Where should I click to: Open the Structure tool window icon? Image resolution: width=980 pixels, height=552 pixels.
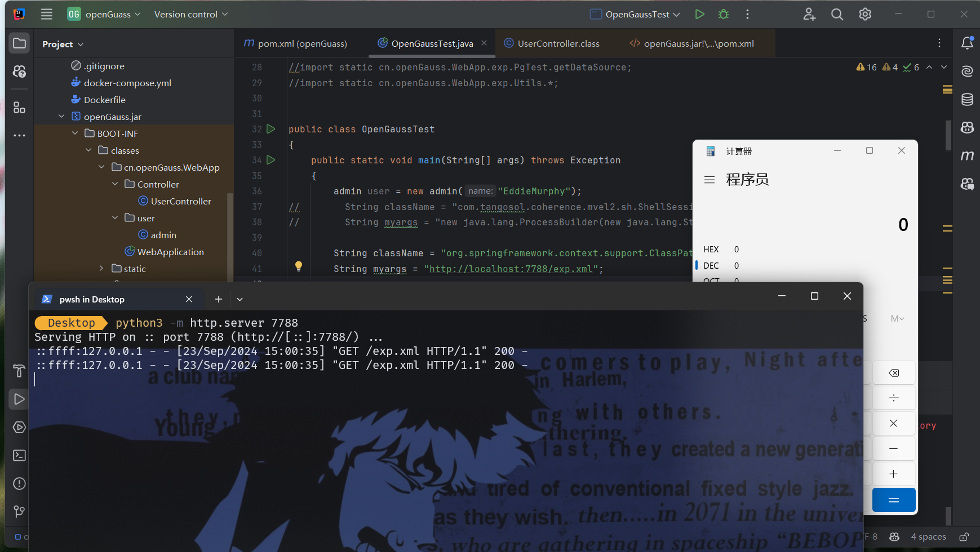(x=19, y=107)
